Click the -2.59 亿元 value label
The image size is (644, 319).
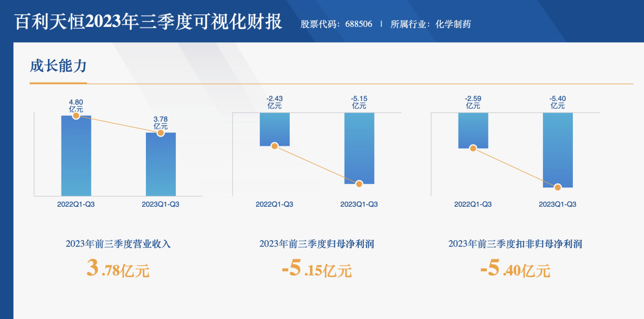(473, 102)
